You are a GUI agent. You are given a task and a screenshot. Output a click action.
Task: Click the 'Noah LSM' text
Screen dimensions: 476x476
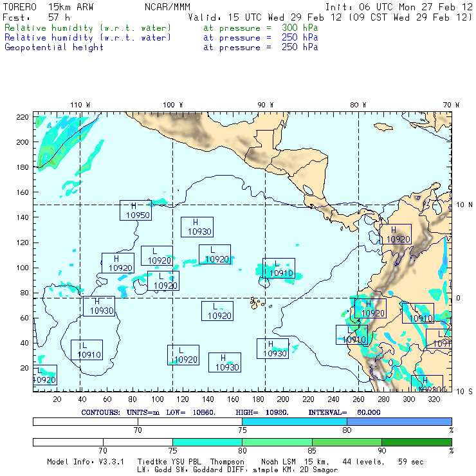point(279,462)
